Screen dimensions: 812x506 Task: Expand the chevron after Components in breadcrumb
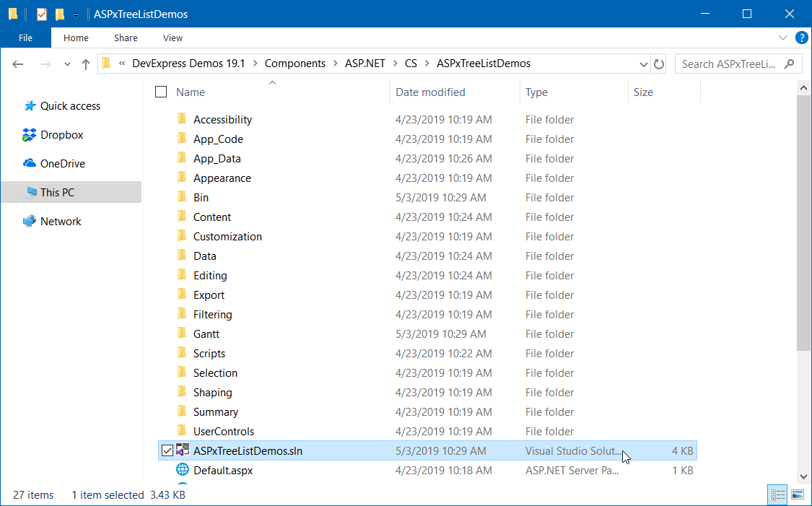(x=336, y=64)
